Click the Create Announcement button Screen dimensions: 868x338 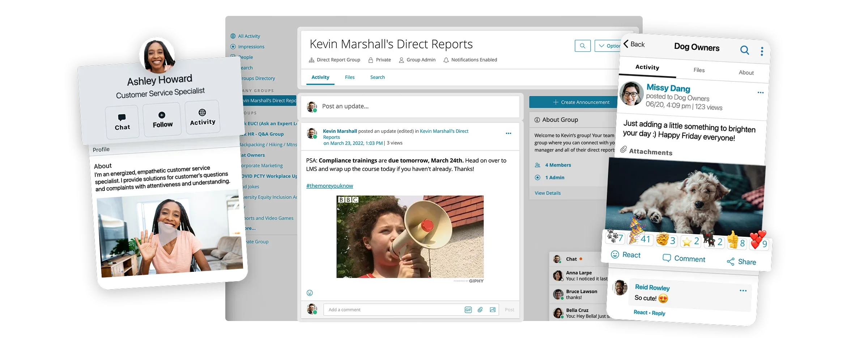point(581,102)
